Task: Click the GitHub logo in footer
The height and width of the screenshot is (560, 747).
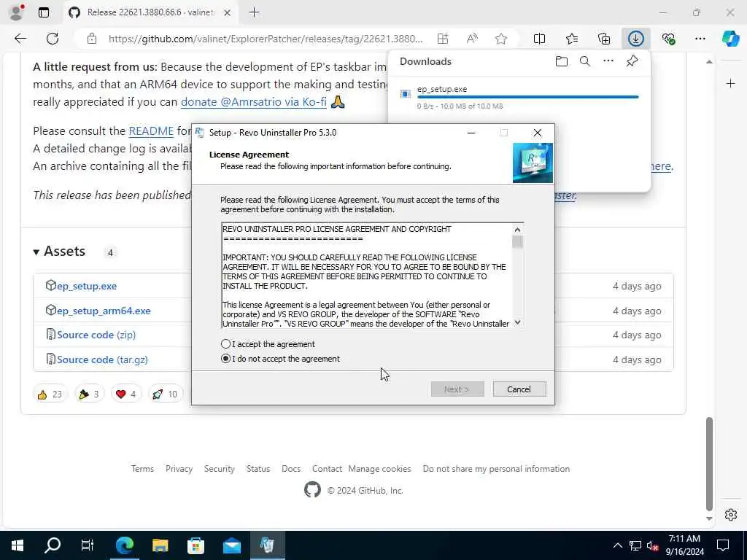Action: (312, 489)
